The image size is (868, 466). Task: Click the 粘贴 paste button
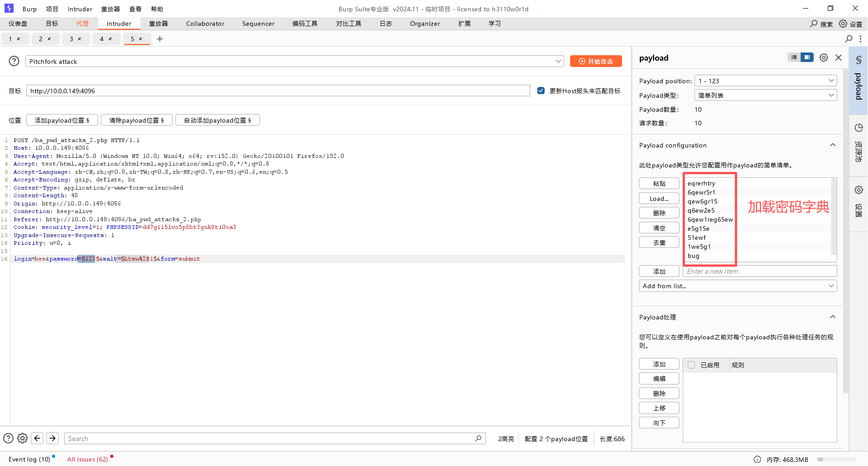pos(659,183)
